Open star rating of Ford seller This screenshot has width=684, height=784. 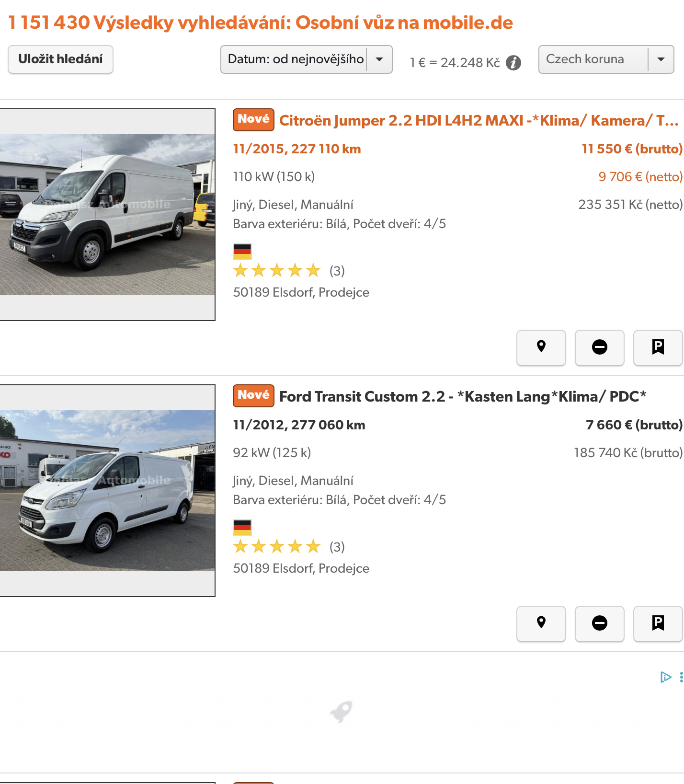coord(277,547)
